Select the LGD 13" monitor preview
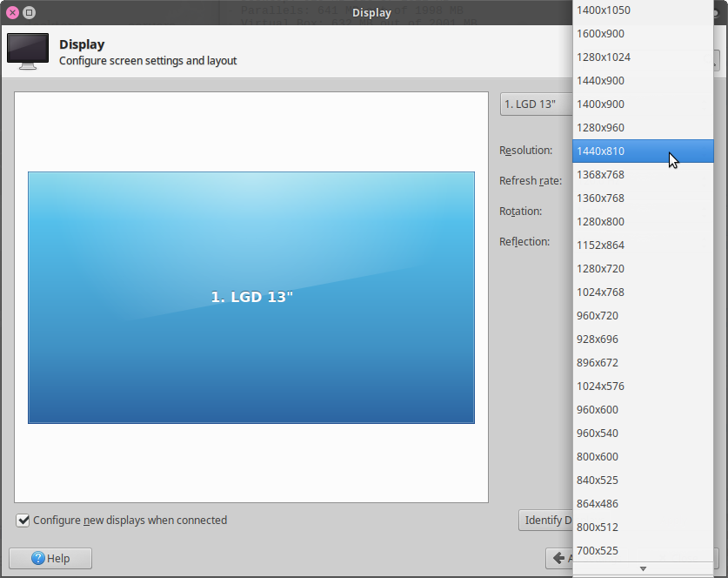The height and width of the screenshot is (578, 728). tap(251, 298)
